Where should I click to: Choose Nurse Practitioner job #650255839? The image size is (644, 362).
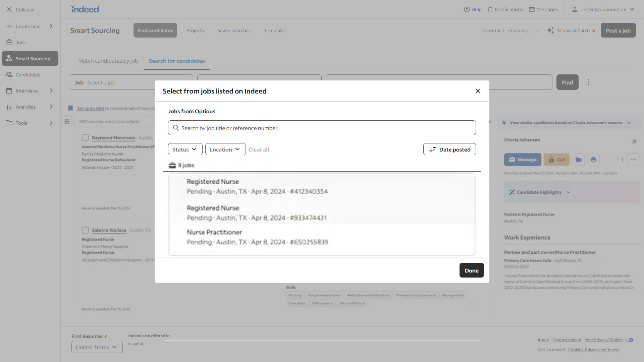pos(322,237)
